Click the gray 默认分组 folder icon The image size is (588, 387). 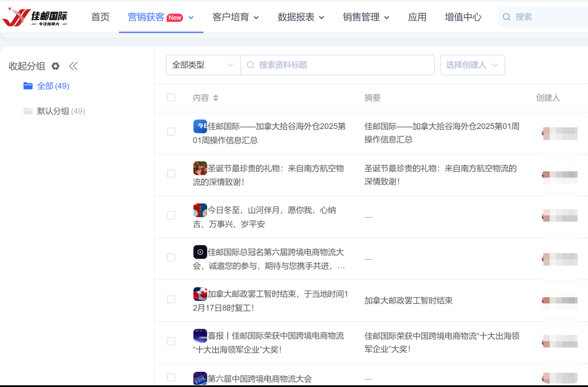point(28,111)
